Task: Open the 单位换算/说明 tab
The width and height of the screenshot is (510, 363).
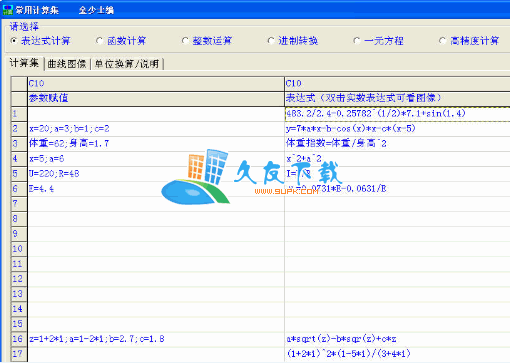Action: coord(127,64)
